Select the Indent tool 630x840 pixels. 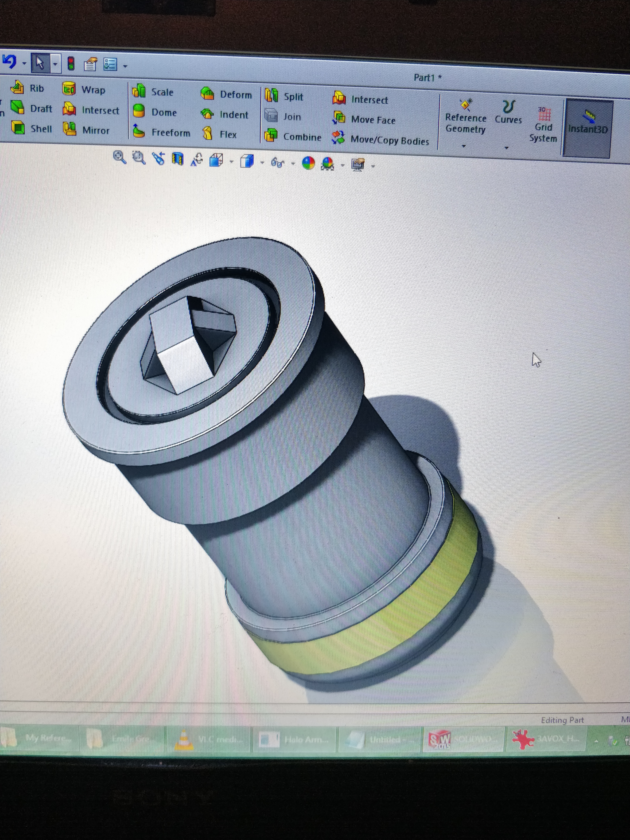tap(225, 114)
